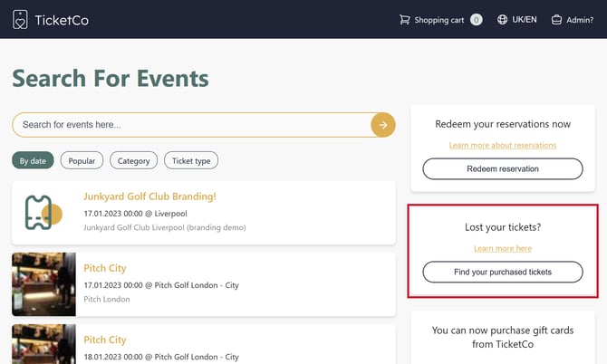Click the Shopping cart menu text
The width and height of the screenshot is (607, 364).
click(438, 20)
